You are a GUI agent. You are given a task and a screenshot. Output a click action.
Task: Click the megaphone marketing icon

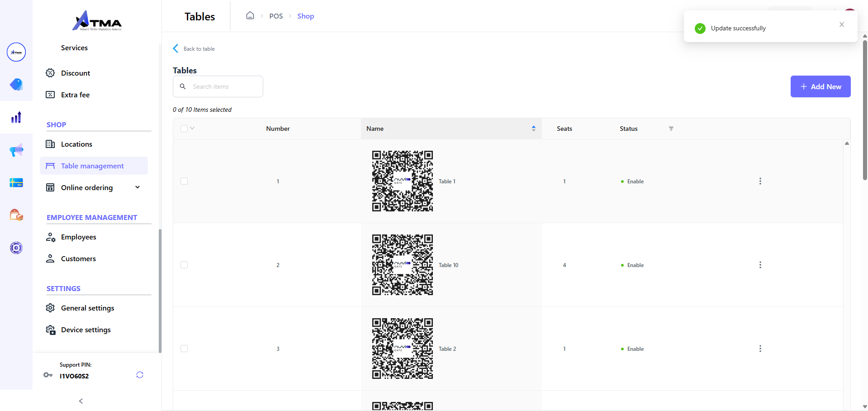pos(16,150)
